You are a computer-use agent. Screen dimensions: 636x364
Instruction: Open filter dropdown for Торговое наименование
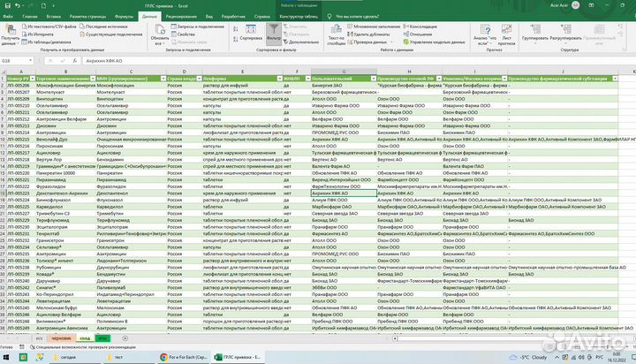pos(93,79)
